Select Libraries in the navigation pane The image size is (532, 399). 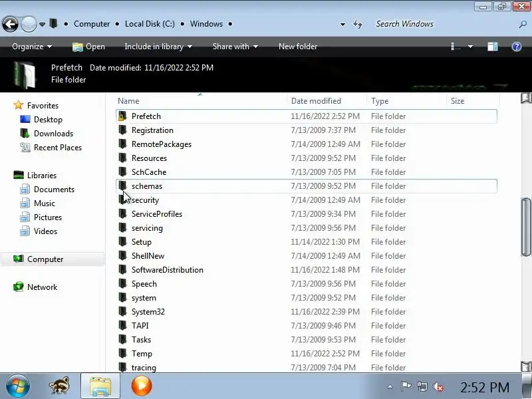click(42, 176)
